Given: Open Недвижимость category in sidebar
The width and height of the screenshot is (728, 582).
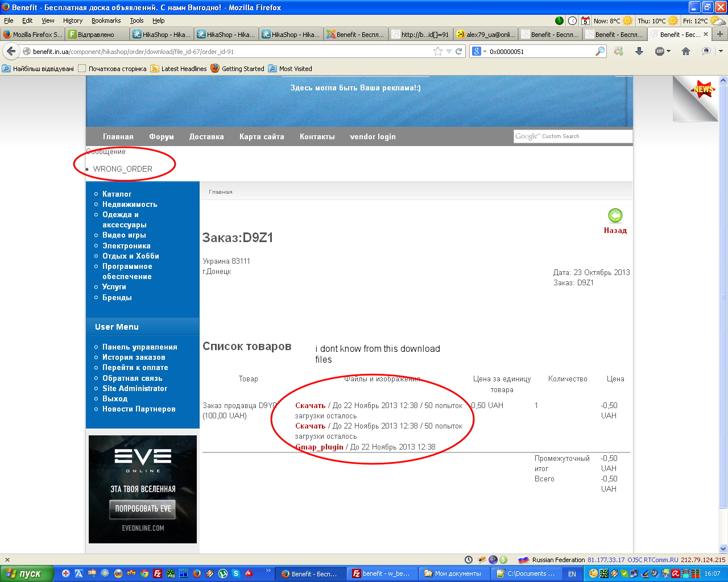Looking at the screenshot, I should point(130,204).
